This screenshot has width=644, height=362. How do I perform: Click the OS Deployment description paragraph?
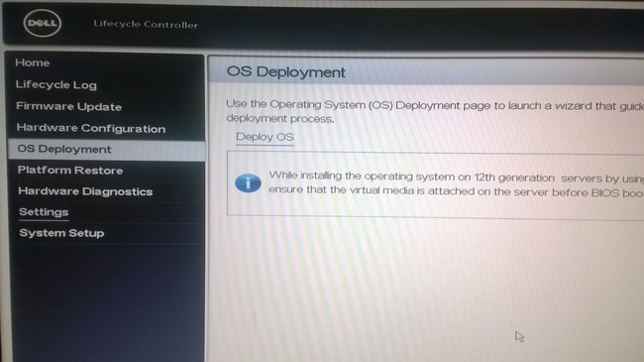(435, 111)
